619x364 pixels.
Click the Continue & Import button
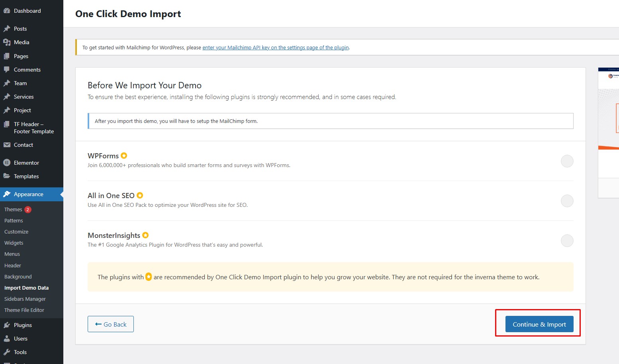pos(539,324)
